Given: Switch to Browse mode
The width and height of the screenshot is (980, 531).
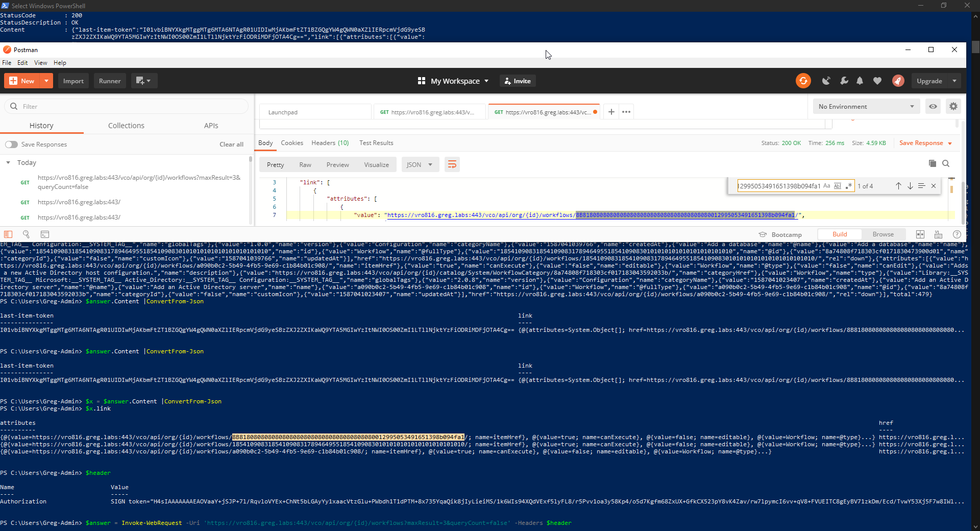Looking at the screenshot, I should click(883, 234).
